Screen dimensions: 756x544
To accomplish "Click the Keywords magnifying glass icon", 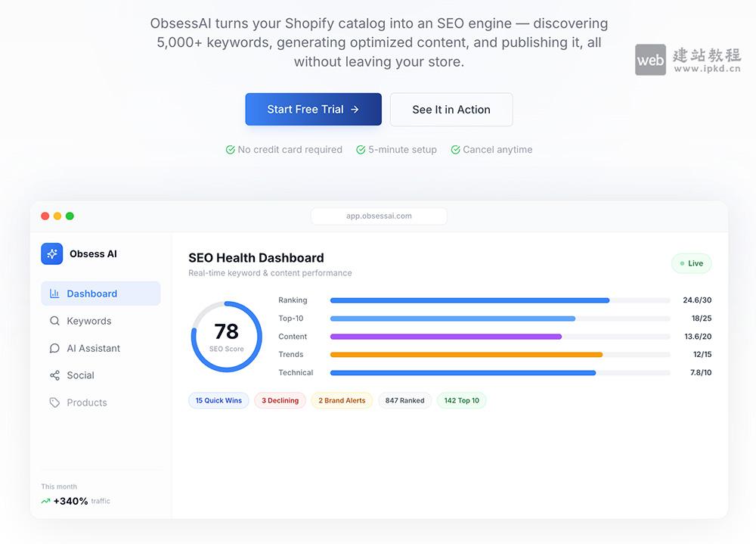I will click(x=54, y=321).
